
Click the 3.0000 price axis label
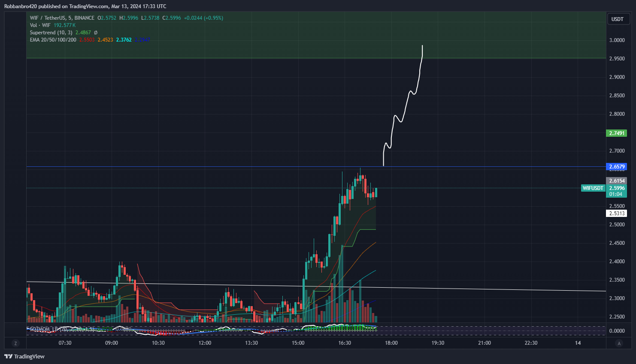tap(617, 40)
